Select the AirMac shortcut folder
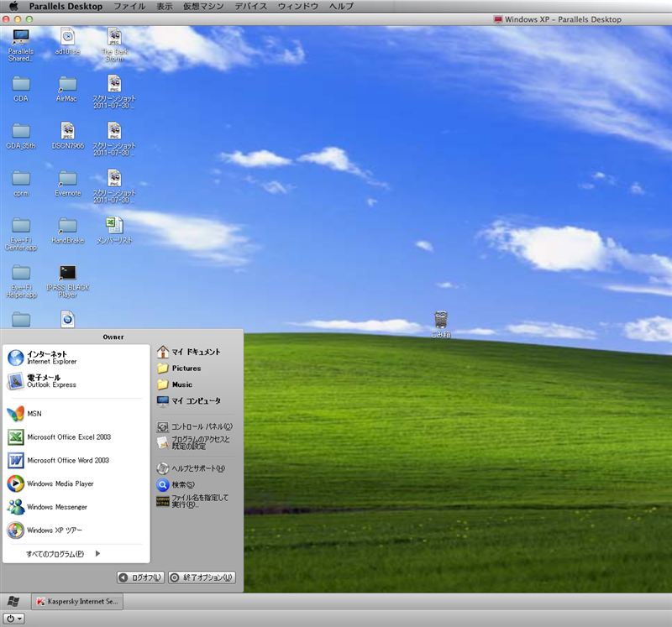 [x=67, y=89]
